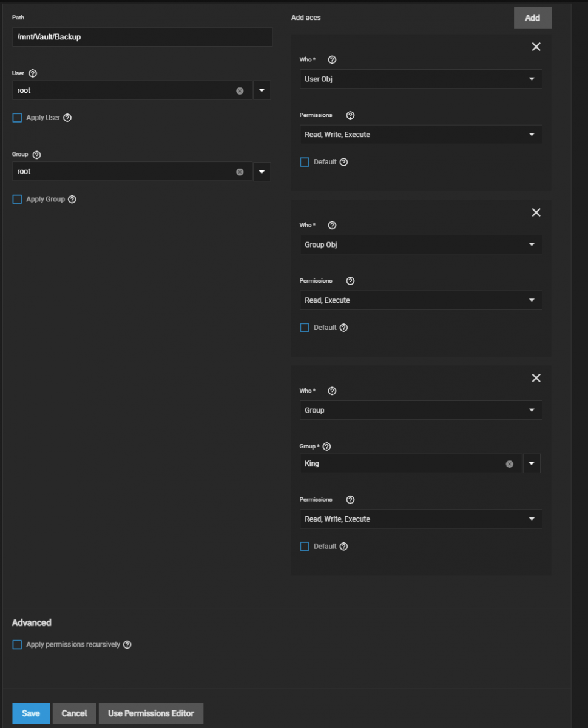Viewport: 588px width, 728px height.
Task: Remove the User Obj ACE entry
Action: tap(536, 47)
